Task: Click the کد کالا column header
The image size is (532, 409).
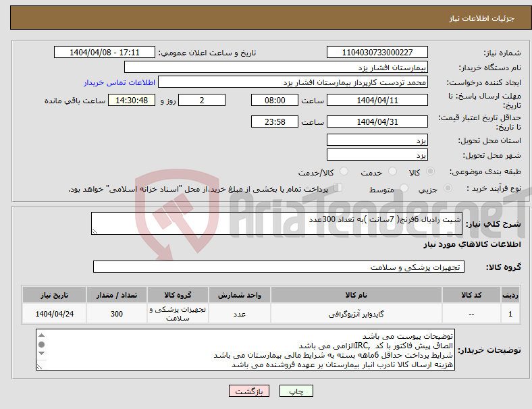Action: [471, 295]
